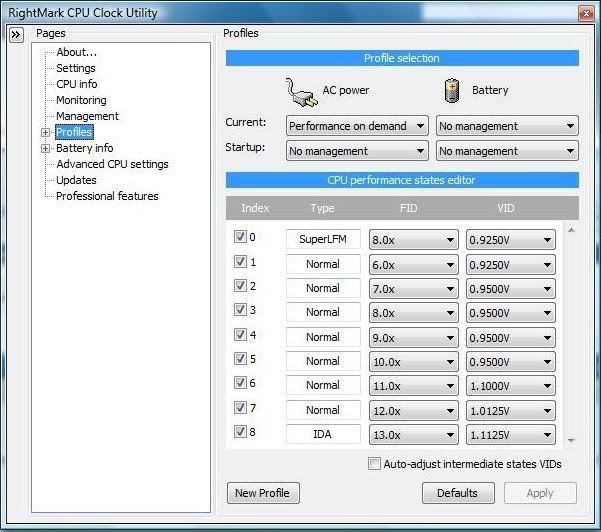This screenshot has width=601, height=532.
Task: Open the 11.0x FID dropdown
Action: point(414,386)
